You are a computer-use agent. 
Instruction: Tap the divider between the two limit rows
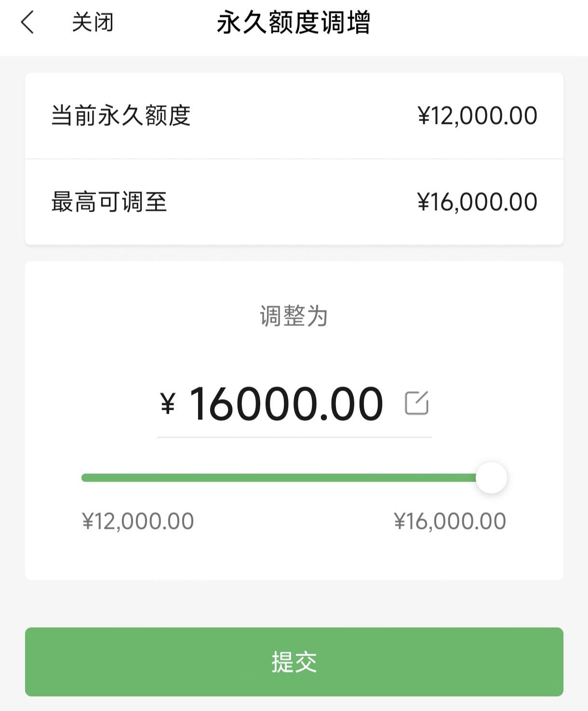294,159
